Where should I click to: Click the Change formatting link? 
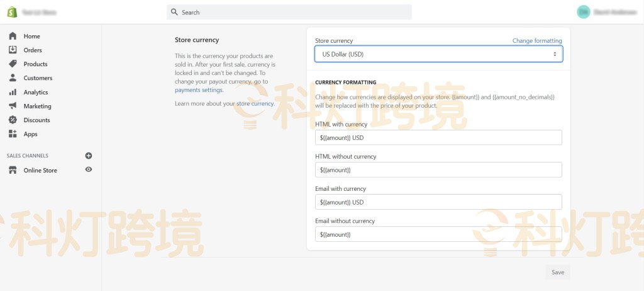(536, 41)
